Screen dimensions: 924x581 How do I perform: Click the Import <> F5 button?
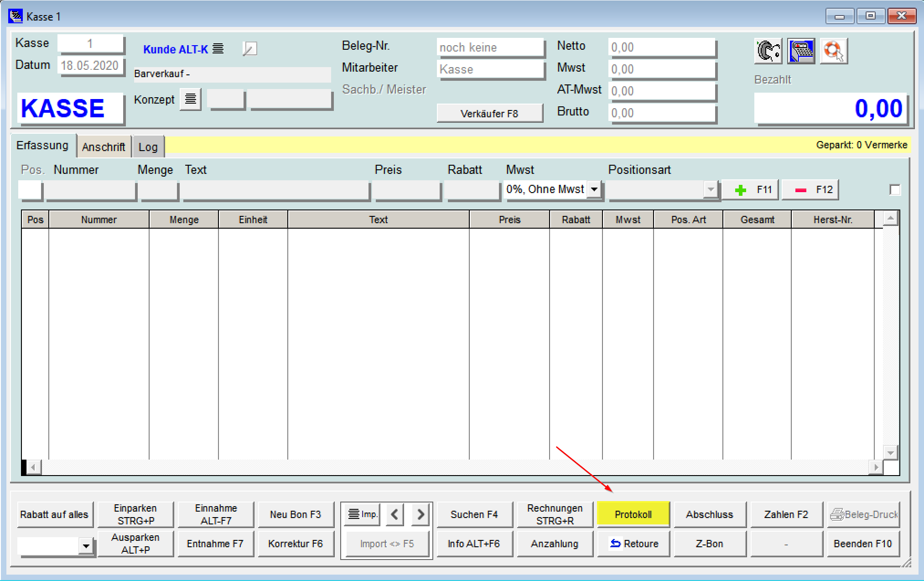tap(387, 544)
